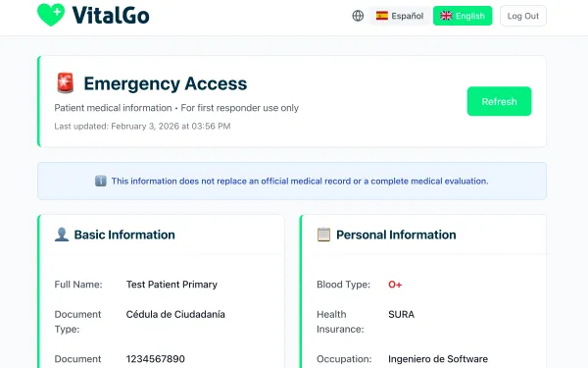Click the Emergency Access heading
The height and width of the screenshot is (368, 588).
pos(166,83)
